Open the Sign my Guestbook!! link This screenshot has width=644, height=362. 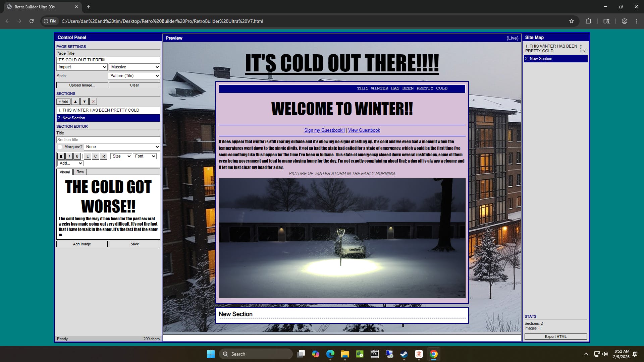324,130
